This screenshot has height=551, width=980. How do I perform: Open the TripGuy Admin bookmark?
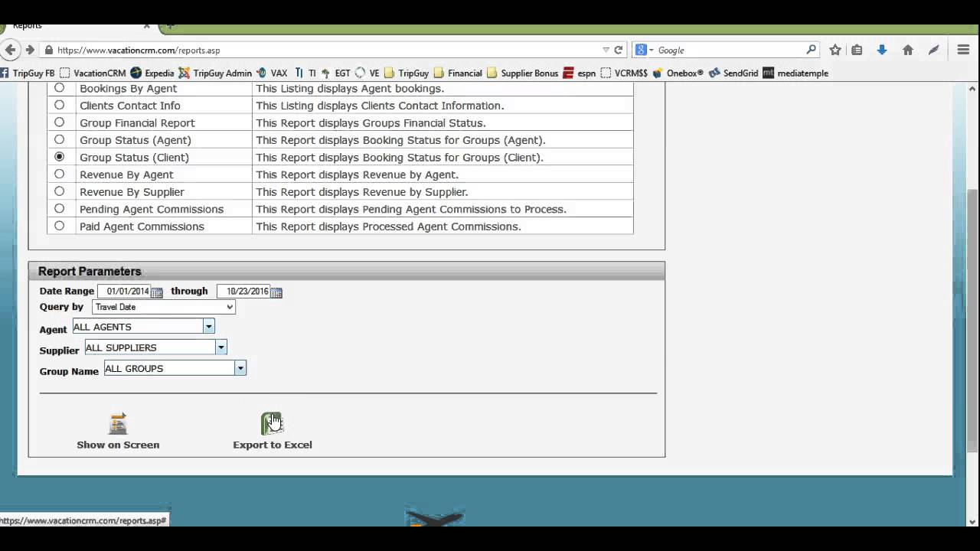[x=215, y=73]
